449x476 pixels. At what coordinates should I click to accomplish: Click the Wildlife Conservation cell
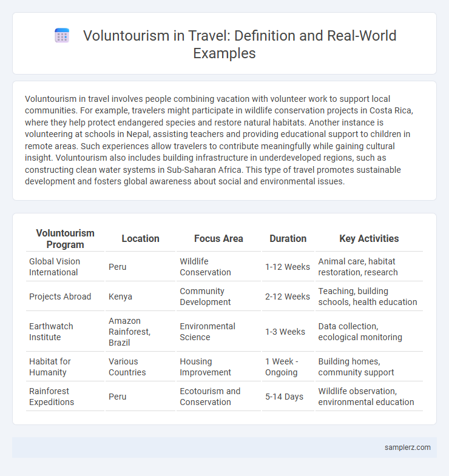[x=218, y=267]
